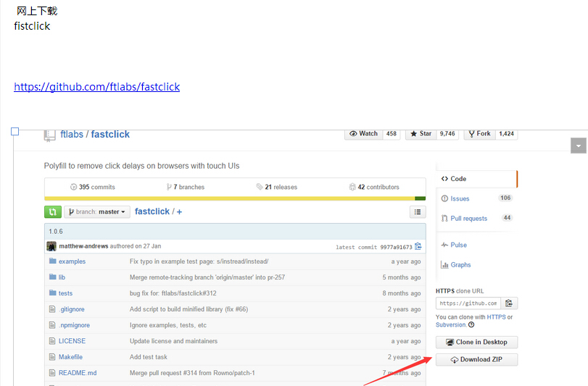Star the repository with the Star button
The width and height of the screenshot is (588, 386).
click(x=421, y=134)
